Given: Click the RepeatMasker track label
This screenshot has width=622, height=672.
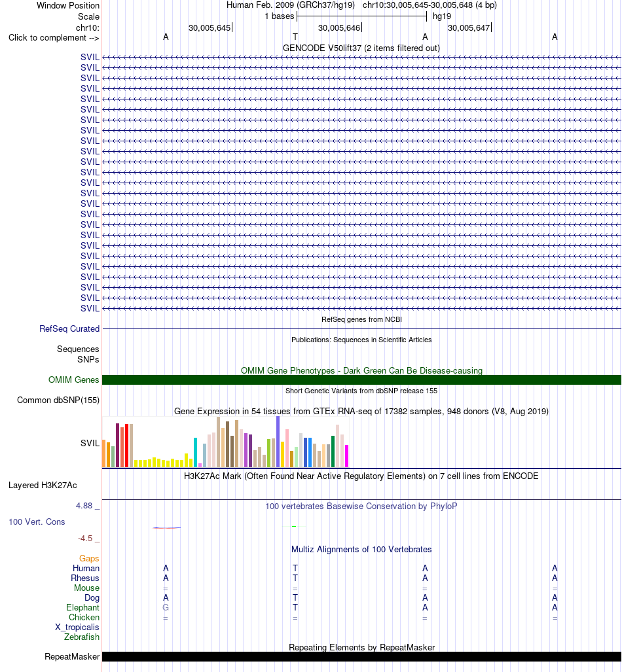Looking at the screenshot, I should pos(72,656).
